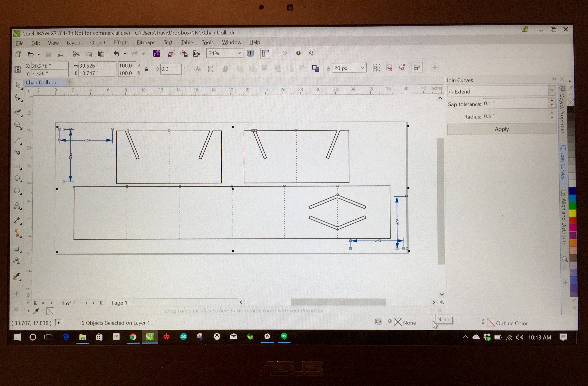
Task: Expand the Open recent files arrow
Action: tap(39, 54)
